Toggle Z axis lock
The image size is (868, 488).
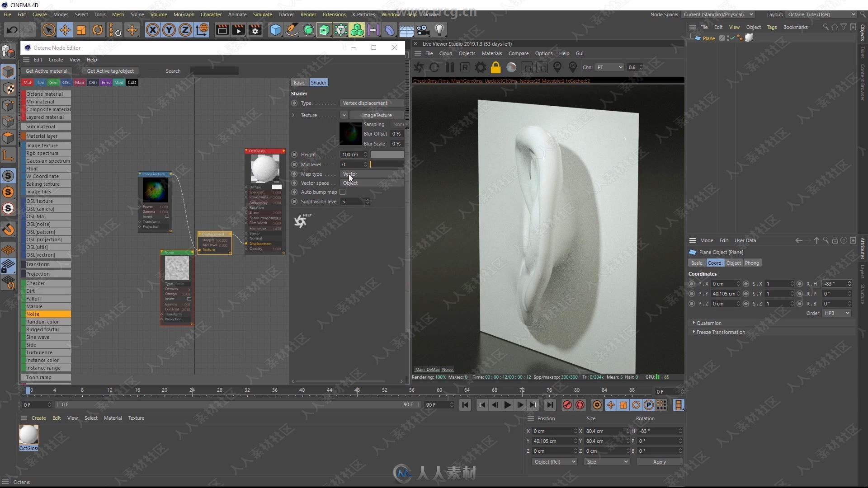click(x=185, y=30)
